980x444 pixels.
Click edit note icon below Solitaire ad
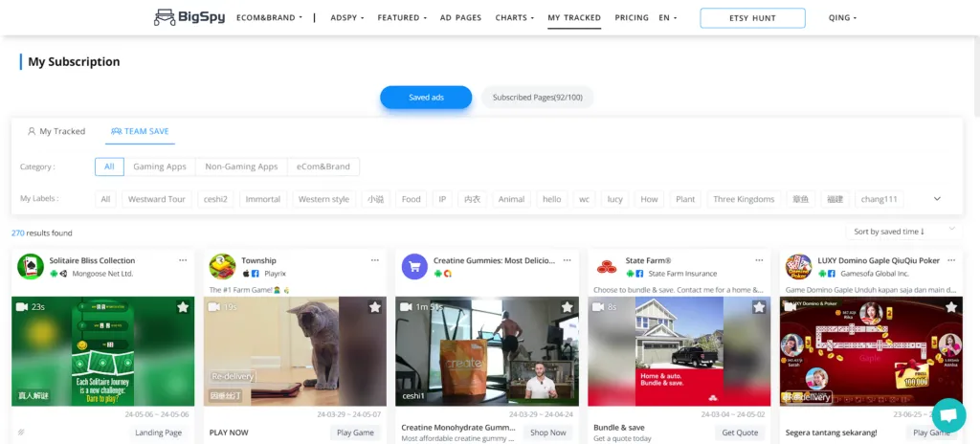tap(21, 433)
